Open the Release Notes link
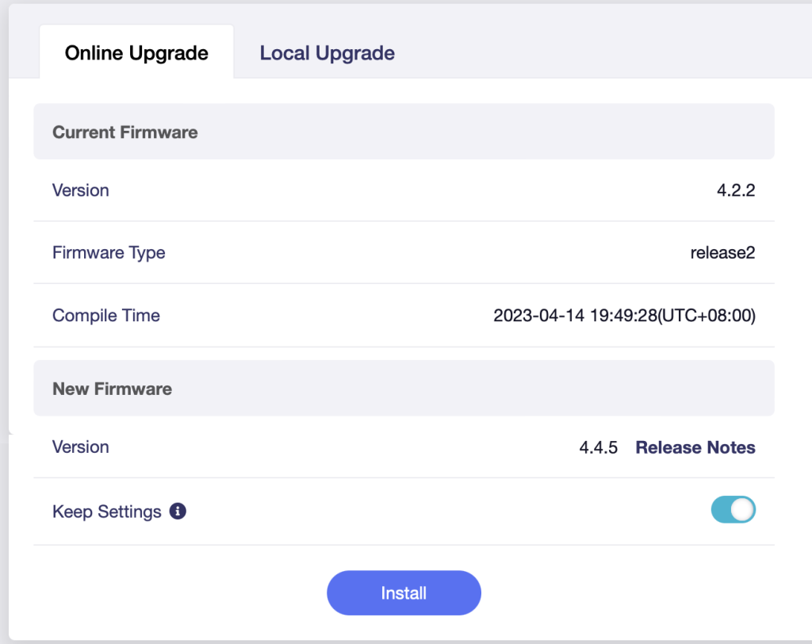 695,447
